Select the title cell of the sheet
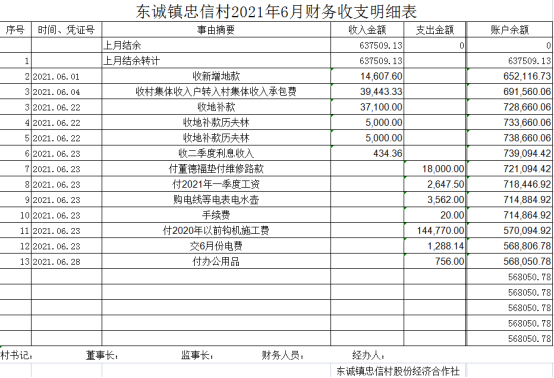This screenshot has height=378, width=554. 276,11
